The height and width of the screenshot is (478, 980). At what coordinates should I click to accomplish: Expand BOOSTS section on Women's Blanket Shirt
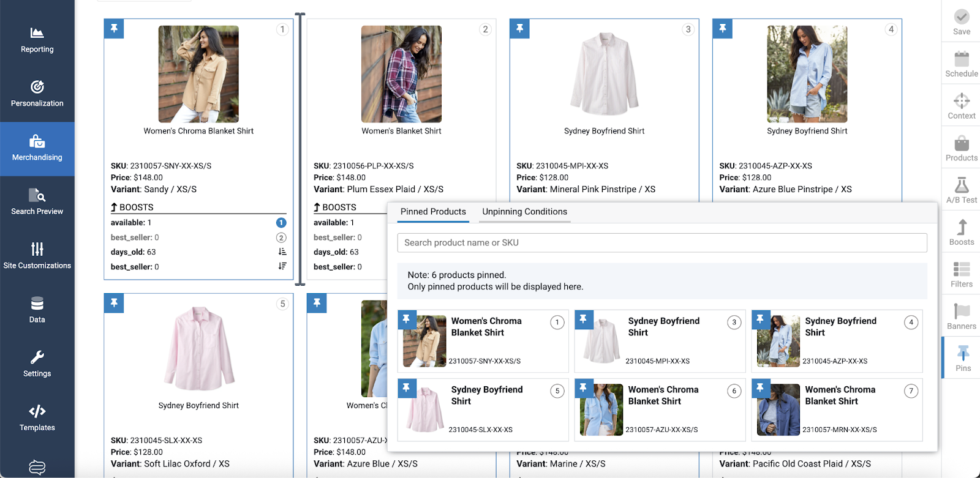[x=335, y=207]
